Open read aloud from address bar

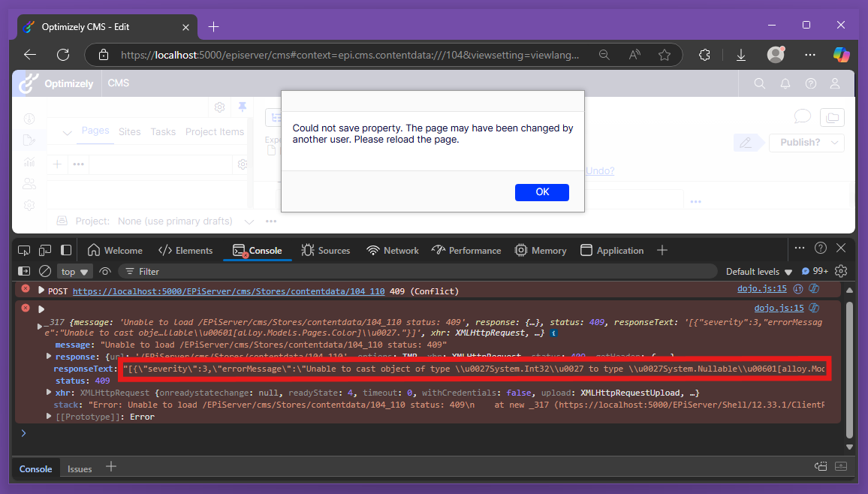(634, 55)
